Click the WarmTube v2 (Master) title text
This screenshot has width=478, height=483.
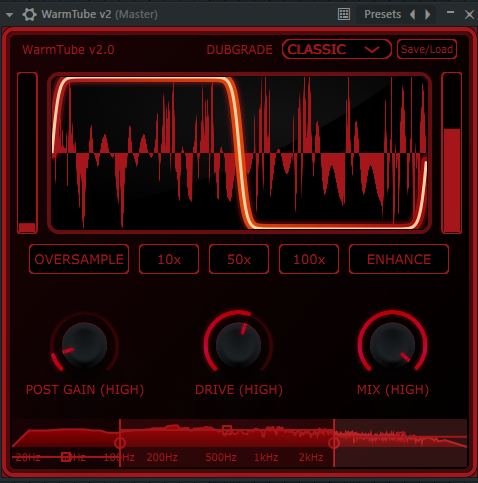click(99, 14)
